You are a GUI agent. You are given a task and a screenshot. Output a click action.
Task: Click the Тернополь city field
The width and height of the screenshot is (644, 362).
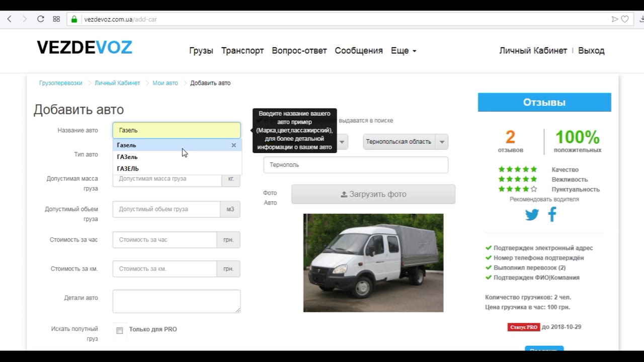[x=356, y=165]
